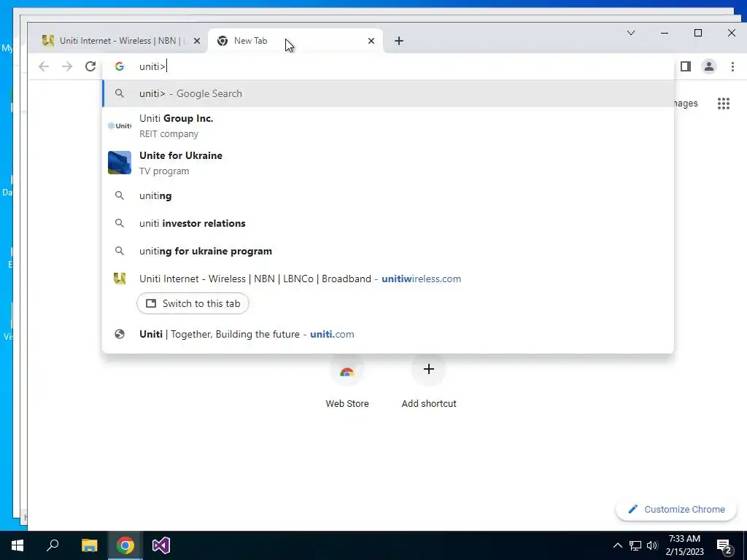This screenshot has height=560, width=747.
Task: Click the browser back arrow
Action: [44, 66]
